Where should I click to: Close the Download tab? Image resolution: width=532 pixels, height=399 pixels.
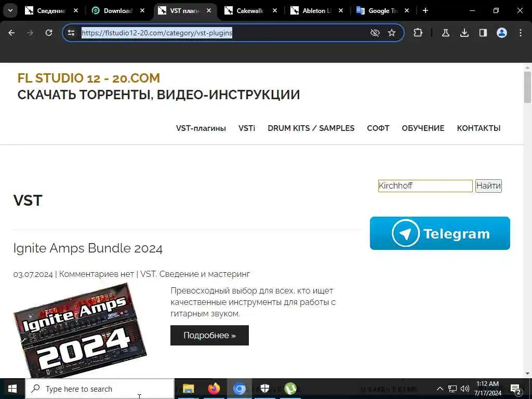[142, 11]
